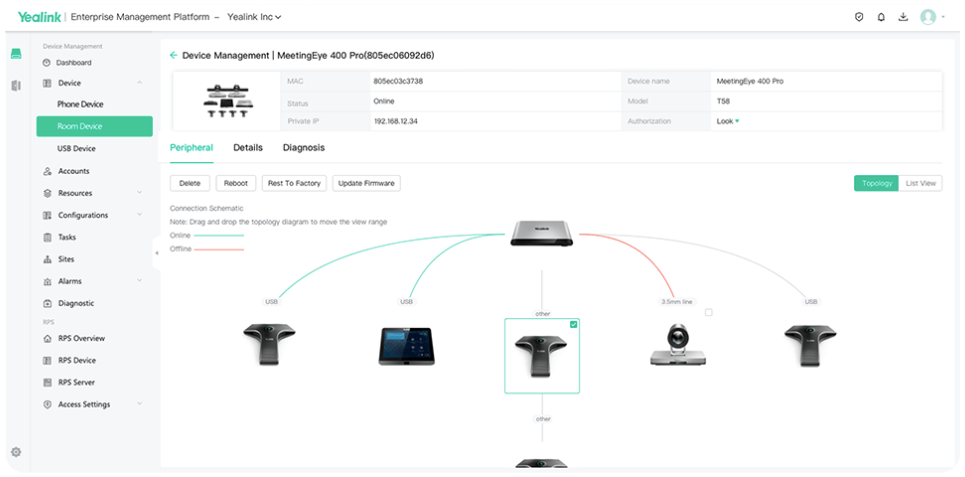Click the Private IP 192.168.12.34
This screenshot has width=965, height=477.
(396, 121)
